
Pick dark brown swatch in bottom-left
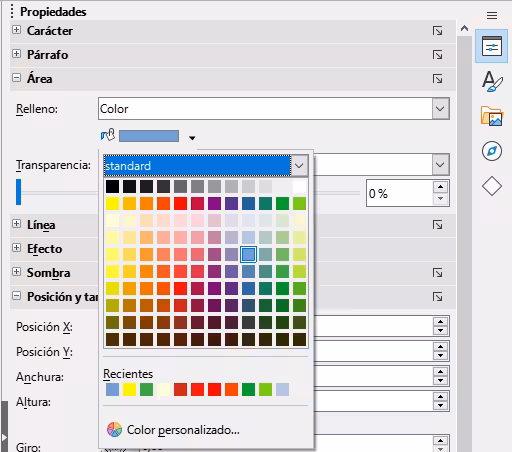[x=112, y=339]
